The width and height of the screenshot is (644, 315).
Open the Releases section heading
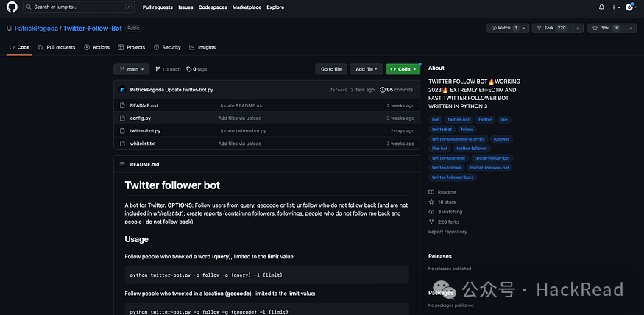(440, 256)
